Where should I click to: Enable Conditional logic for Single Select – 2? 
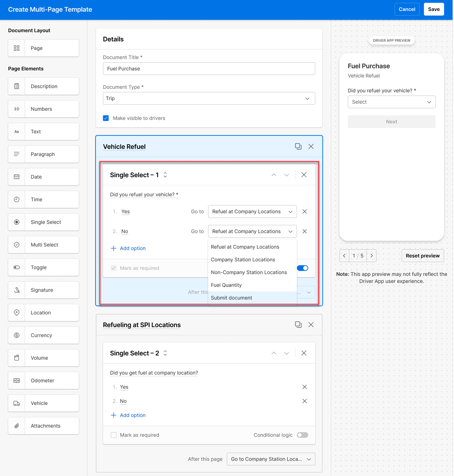[303, 435]
